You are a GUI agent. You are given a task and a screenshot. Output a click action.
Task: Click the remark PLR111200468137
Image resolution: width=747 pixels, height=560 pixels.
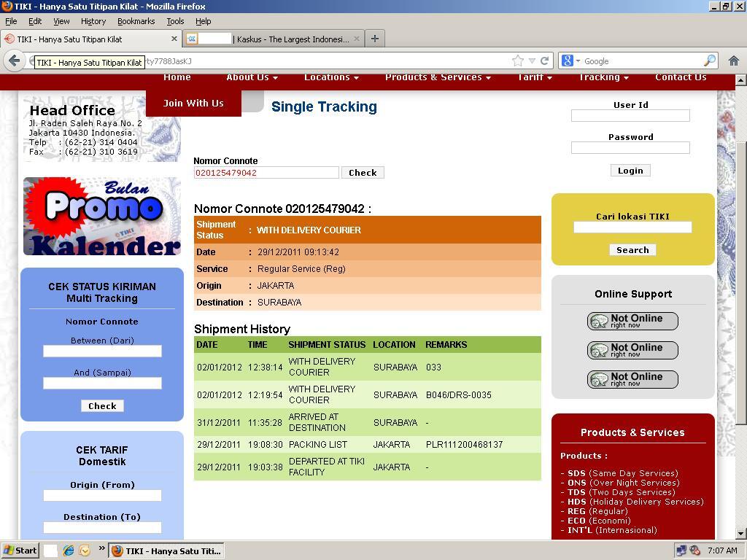(x=465, y=444)
